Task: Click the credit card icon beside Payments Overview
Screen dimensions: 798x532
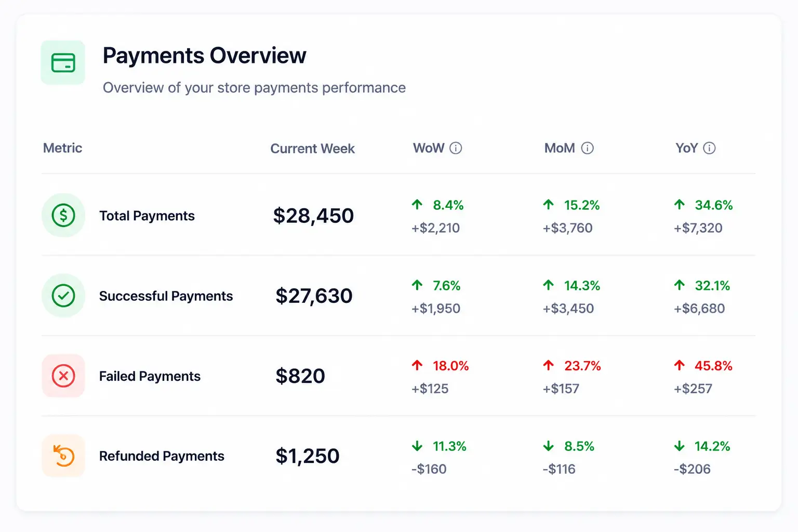Action: (x=63, y=63)
